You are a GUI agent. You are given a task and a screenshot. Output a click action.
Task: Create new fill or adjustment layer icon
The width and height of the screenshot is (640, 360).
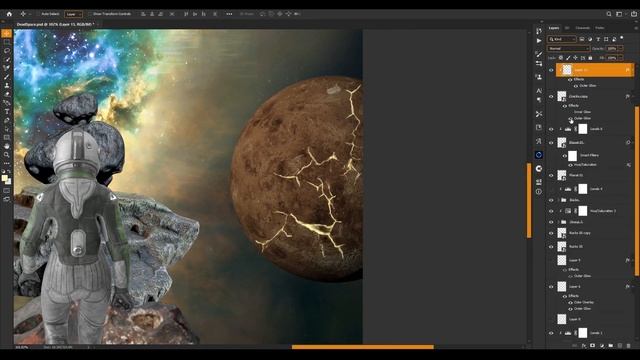[x=602, y=346]
